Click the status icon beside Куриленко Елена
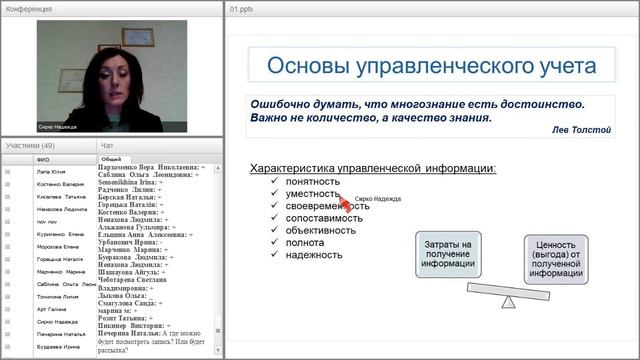 point(7,234)
